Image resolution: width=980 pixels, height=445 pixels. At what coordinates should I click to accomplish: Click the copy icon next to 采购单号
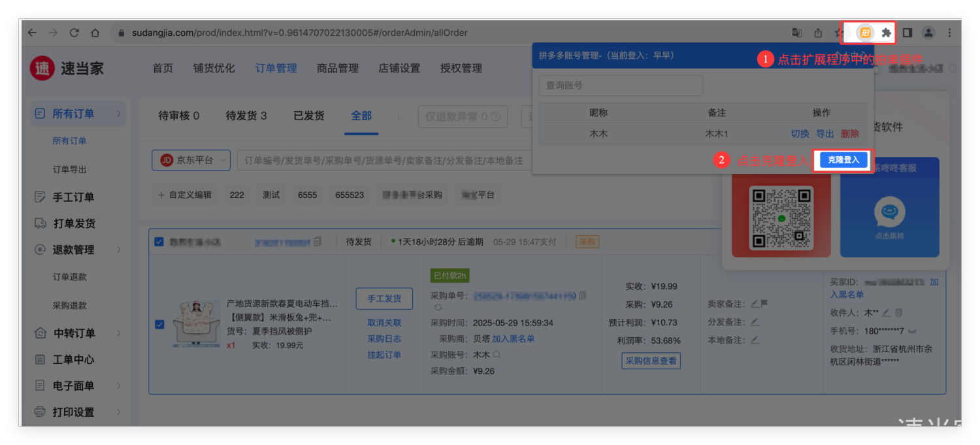583,296
